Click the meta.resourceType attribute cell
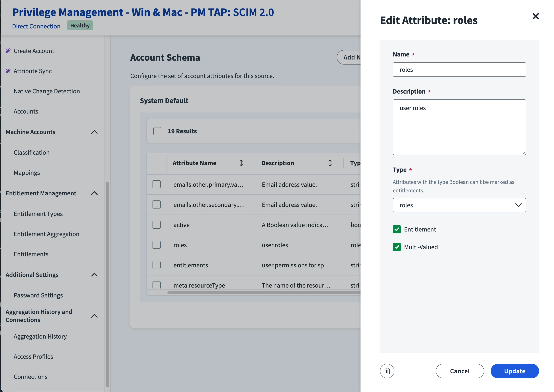This screenshot has width=554, height=392. (x=199, y=285)
